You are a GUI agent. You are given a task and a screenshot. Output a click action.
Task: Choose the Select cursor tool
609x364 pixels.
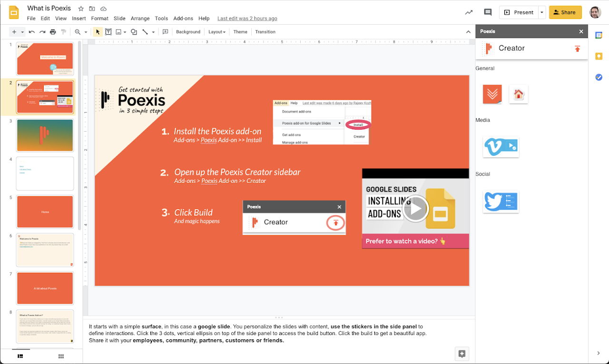tap(98, 32)
